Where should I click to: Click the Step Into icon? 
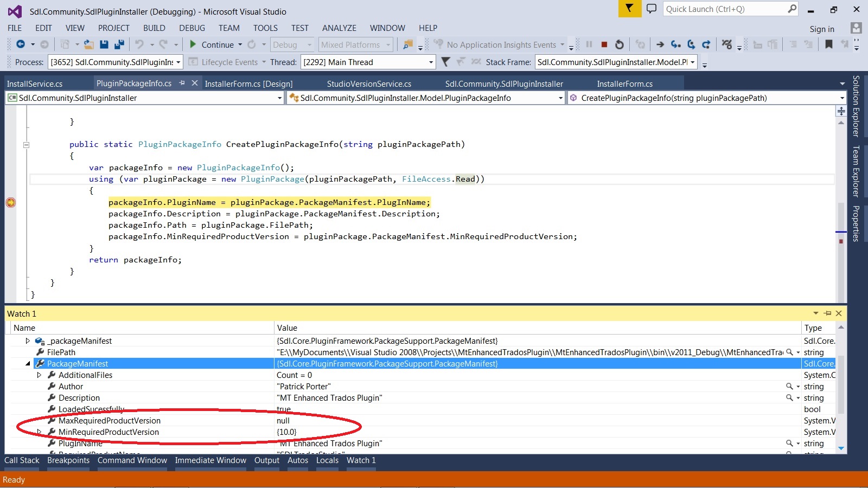(675, 44)
